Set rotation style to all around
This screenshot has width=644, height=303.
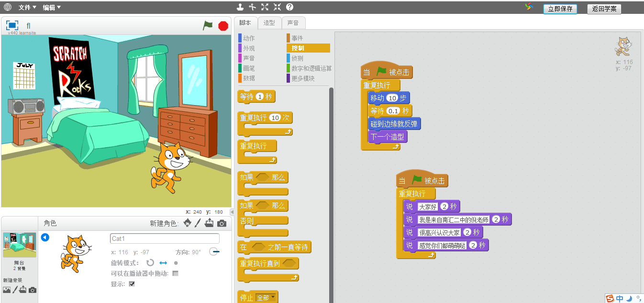pyautogui.click(x=150, y=263)
